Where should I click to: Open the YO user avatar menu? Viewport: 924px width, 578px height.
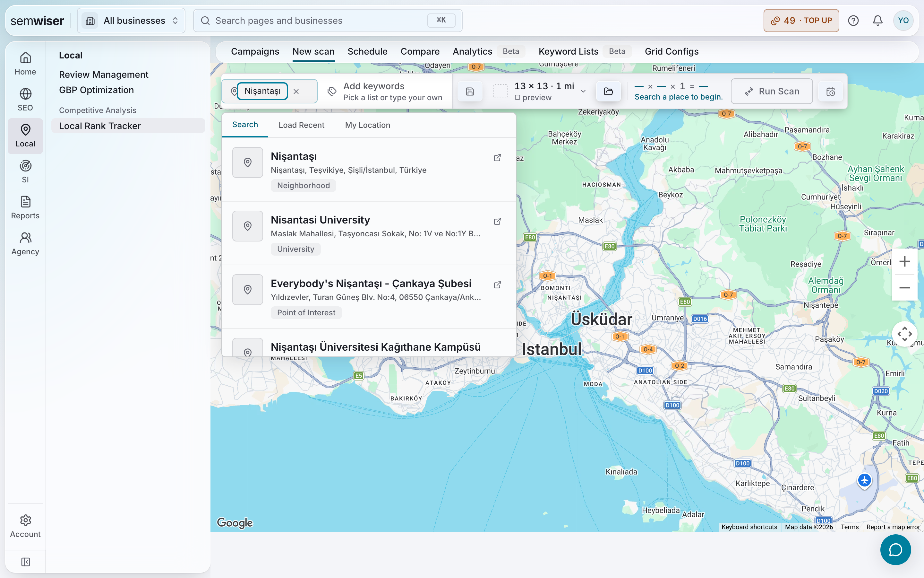[903, 21]
